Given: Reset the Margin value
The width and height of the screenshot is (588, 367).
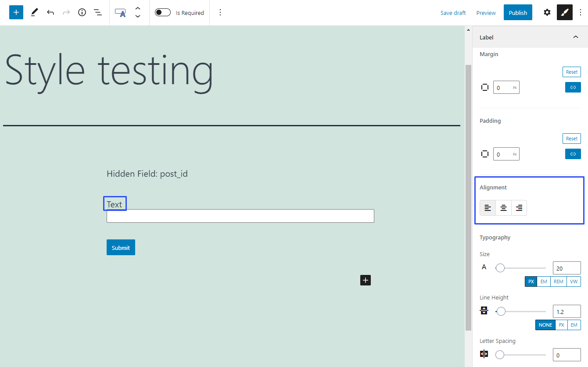Looking at the screenshot, I should 571,71.
